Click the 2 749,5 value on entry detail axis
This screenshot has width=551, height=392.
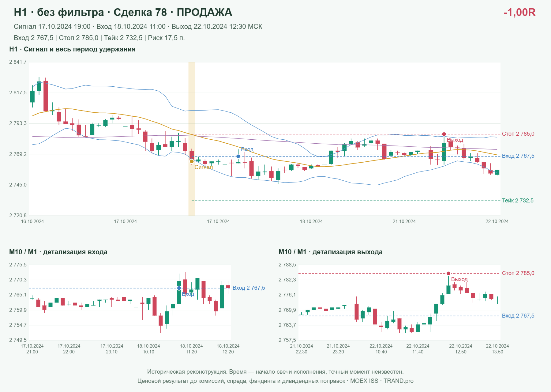[x=18, y=340]
